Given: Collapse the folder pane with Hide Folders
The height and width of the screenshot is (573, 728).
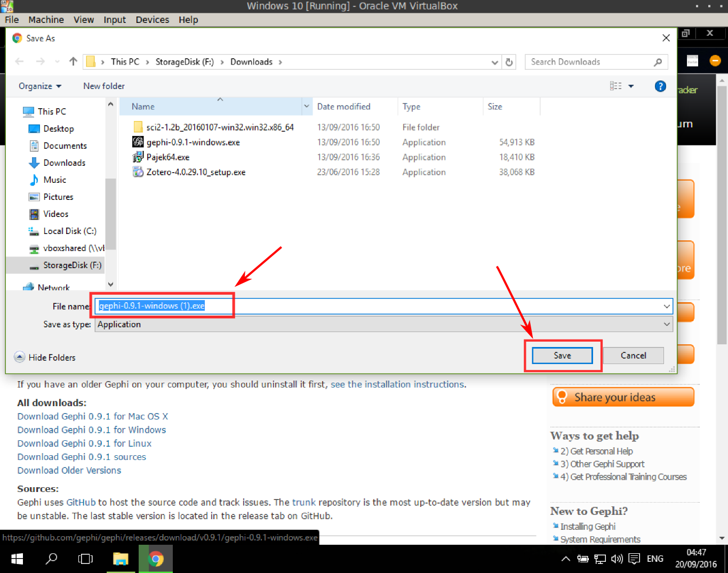Looking at the screenshot, I should [45, 357].
